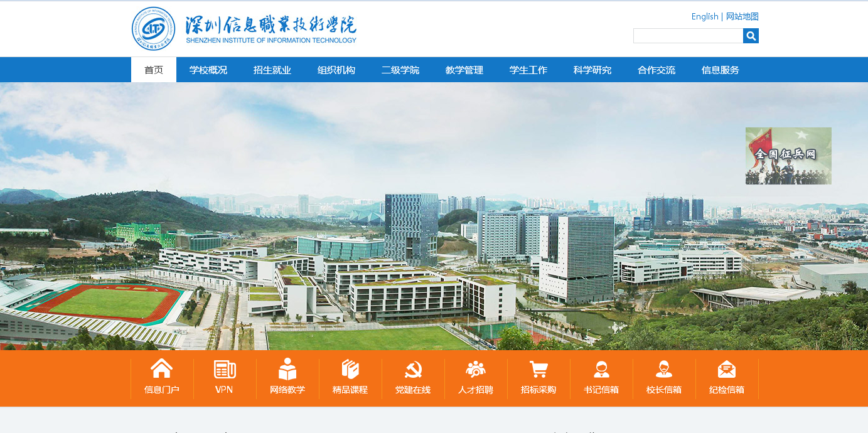Viewport: 868px width, 433px height.
Task: Click the 招标采购 shopping cart icon
Action: click(x=538, y=369)
